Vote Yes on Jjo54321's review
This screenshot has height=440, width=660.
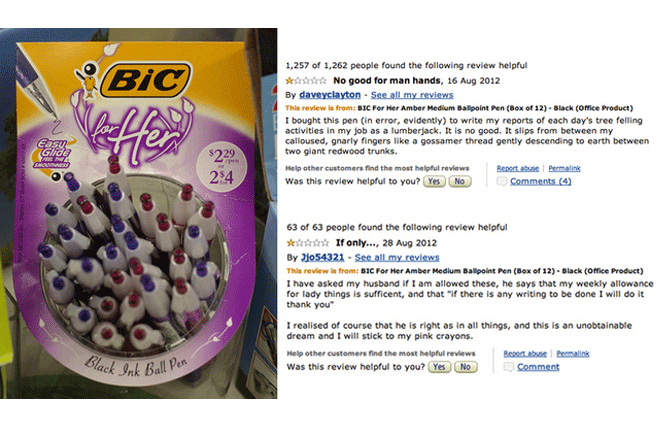click(x=438, y=367)
